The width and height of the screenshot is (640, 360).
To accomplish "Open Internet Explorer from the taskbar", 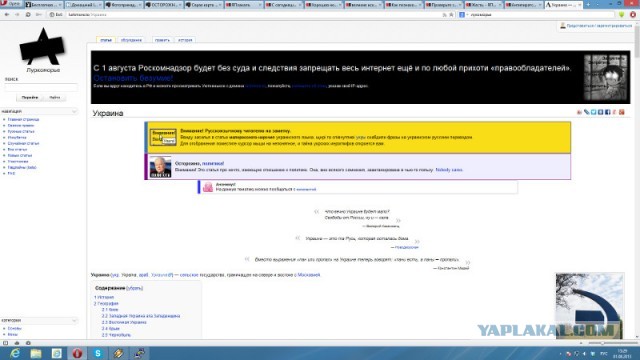I will pyautogui.click(x=15, y=353).
